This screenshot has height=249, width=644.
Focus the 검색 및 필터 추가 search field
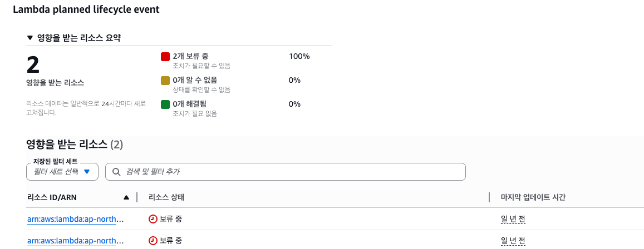[286, 172]
